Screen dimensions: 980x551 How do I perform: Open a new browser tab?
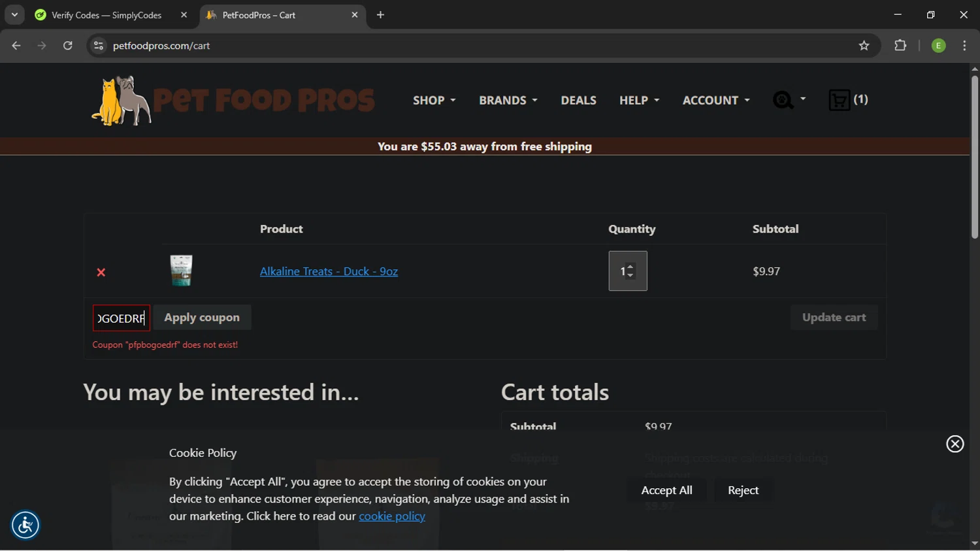coord(381,15)
